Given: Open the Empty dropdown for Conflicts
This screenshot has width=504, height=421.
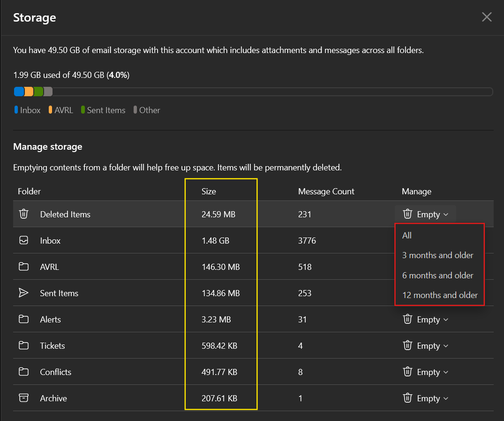Looking at the screenshot, I should coord(425,372).
